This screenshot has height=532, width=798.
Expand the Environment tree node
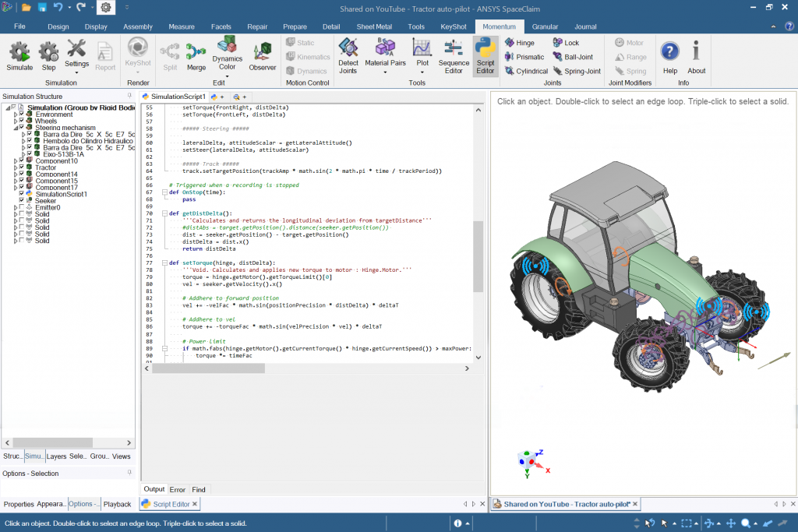tap(16, 115)
